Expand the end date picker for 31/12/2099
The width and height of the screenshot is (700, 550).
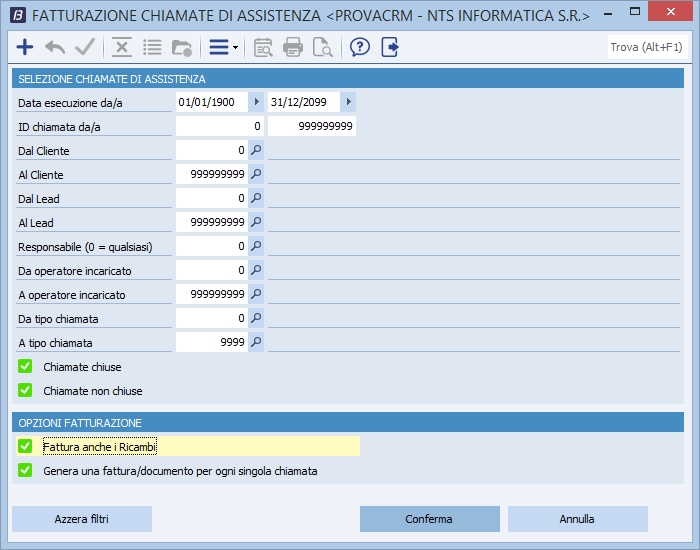coord(348,102)
